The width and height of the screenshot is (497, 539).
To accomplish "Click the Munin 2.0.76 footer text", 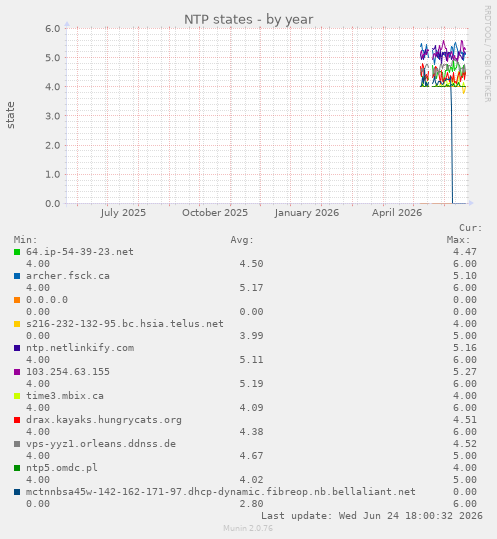I will tap(248, 528).
